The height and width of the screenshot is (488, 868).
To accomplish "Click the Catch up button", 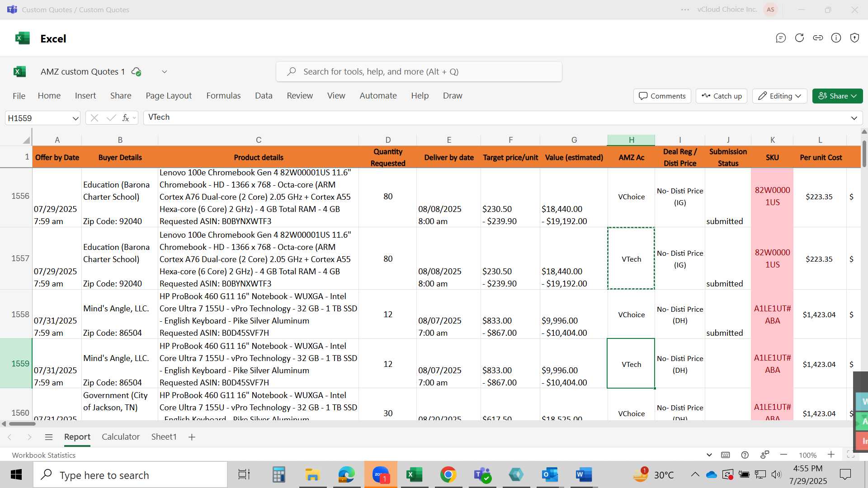I will point(722,96).
